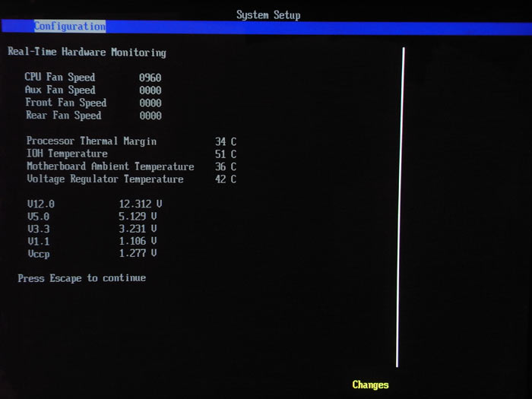Click the 42 C regulator temperature value
Screen dimensions: 532x399
[x=226, y=179]
